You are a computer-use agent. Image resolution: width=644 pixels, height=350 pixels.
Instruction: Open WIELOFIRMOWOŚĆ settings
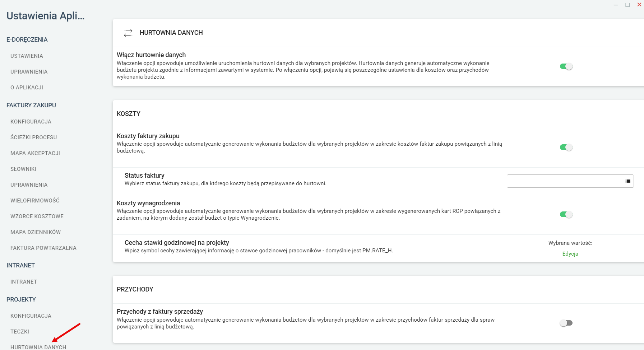35,201
